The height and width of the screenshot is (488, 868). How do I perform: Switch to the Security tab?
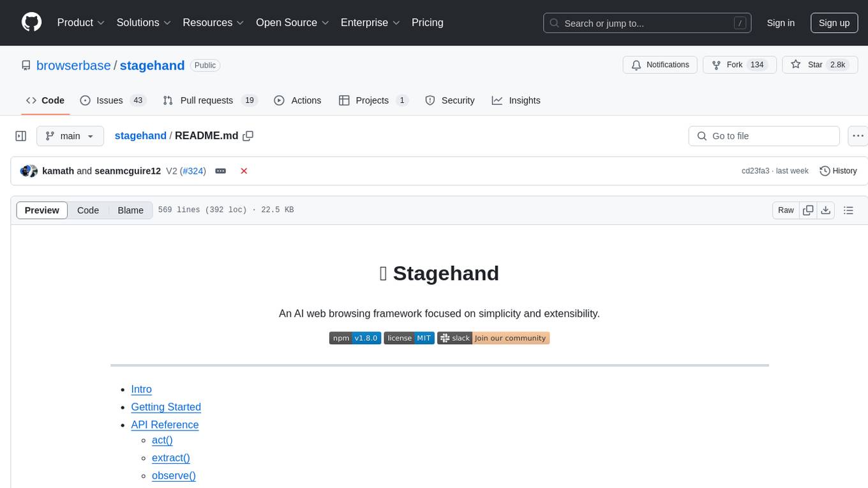click(x=450, y=100)
